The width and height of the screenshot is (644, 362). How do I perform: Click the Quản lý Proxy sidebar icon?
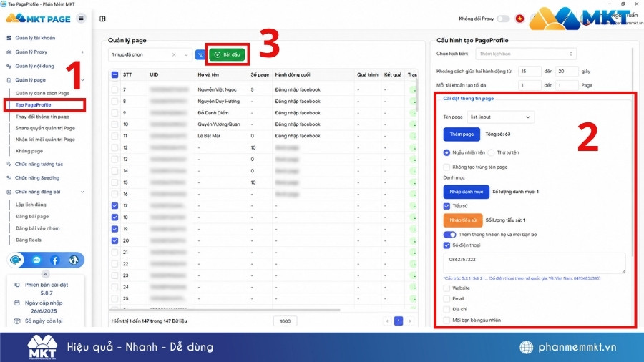tap(9, 52)
